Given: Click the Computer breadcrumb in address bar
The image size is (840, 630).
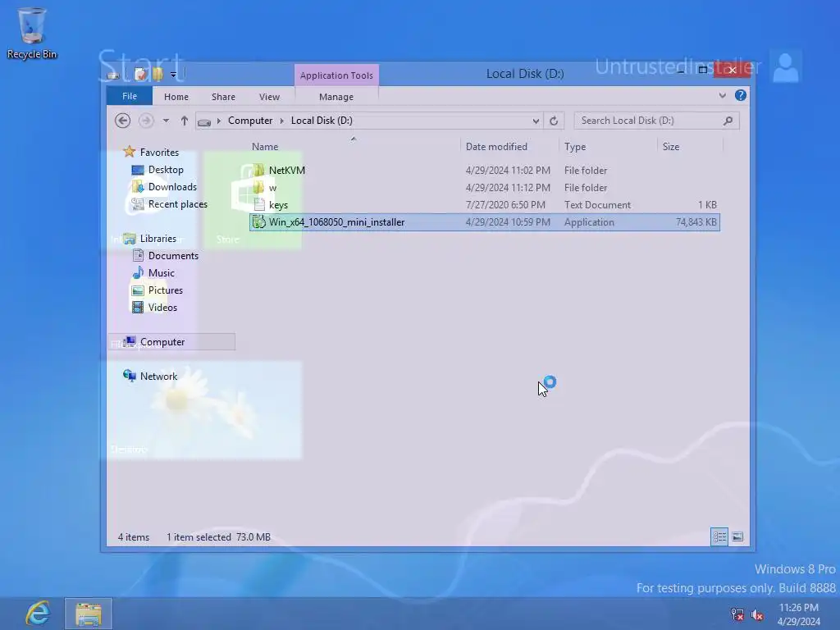Looking at the screenshot, I should tap(250, 121).
